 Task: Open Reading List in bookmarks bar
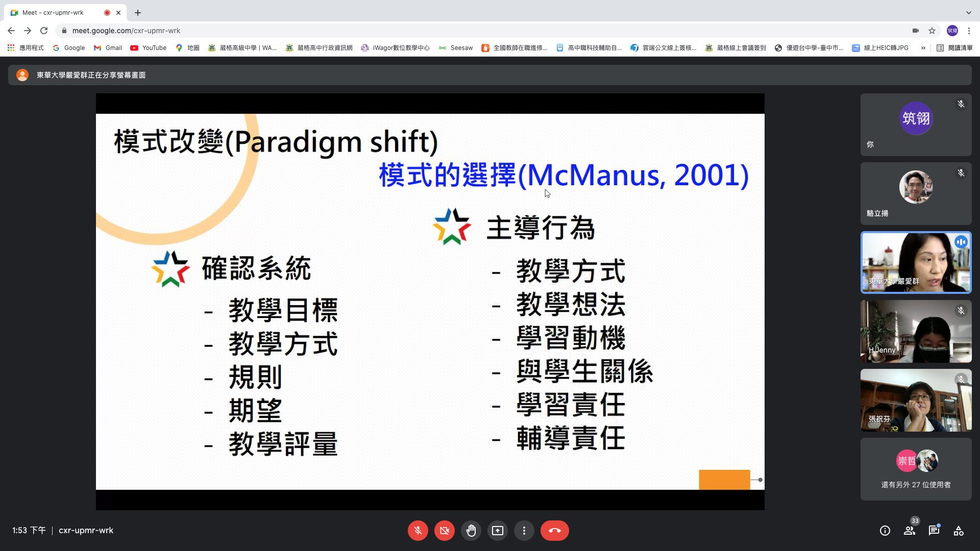pos(954,48)
